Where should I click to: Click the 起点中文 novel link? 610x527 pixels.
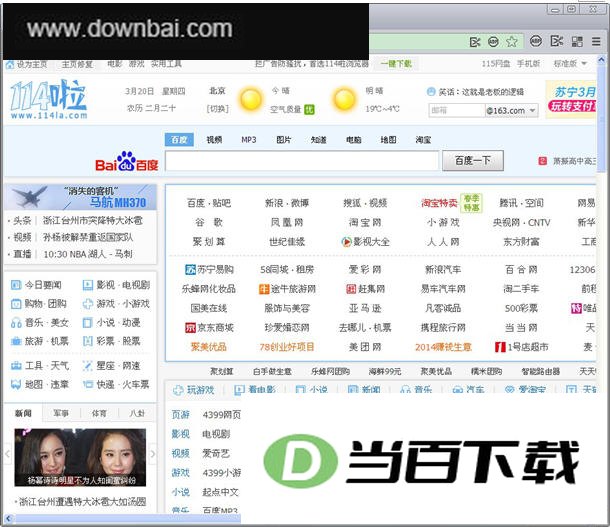click(220, 492)
